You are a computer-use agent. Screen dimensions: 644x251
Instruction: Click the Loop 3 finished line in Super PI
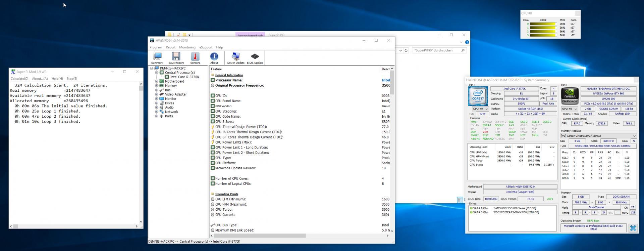coord(47,122)
